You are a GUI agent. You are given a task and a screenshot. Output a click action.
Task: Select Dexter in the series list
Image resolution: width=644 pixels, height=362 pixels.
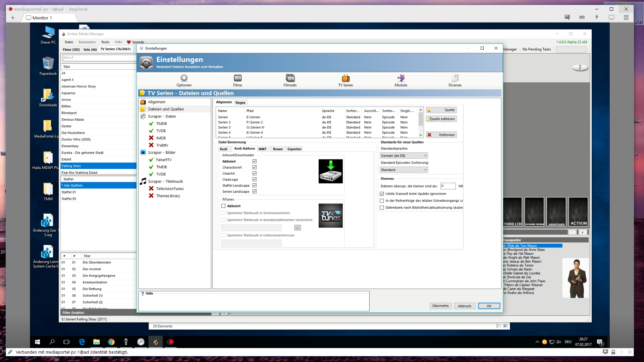pyautogui.click(x=98, y=126)
